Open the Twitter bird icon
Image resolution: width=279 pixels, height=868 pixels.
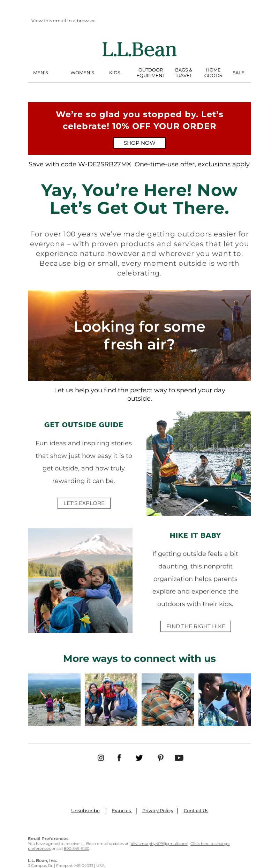[x=139, y=757]
